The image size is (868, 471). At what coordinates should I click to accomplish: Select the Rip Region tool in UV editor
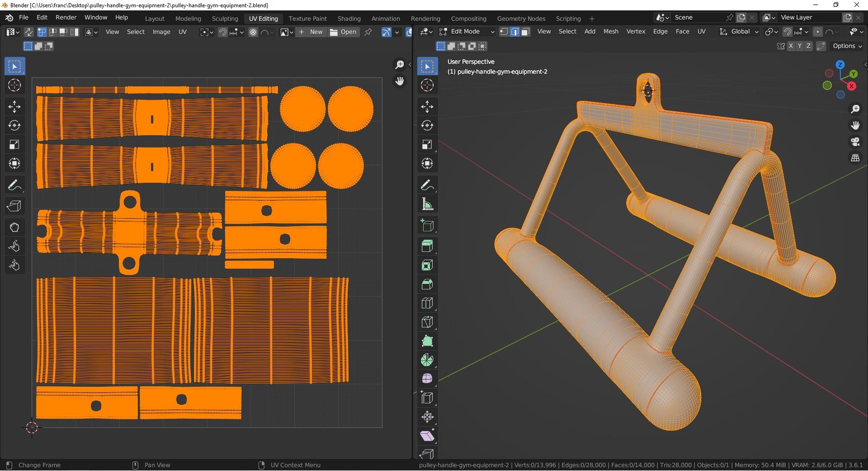coord(14,206)
